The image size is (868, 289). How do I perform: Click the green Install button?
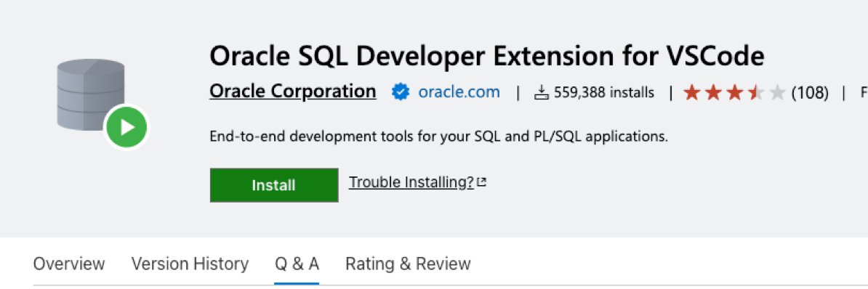click(x=274, y=185)
